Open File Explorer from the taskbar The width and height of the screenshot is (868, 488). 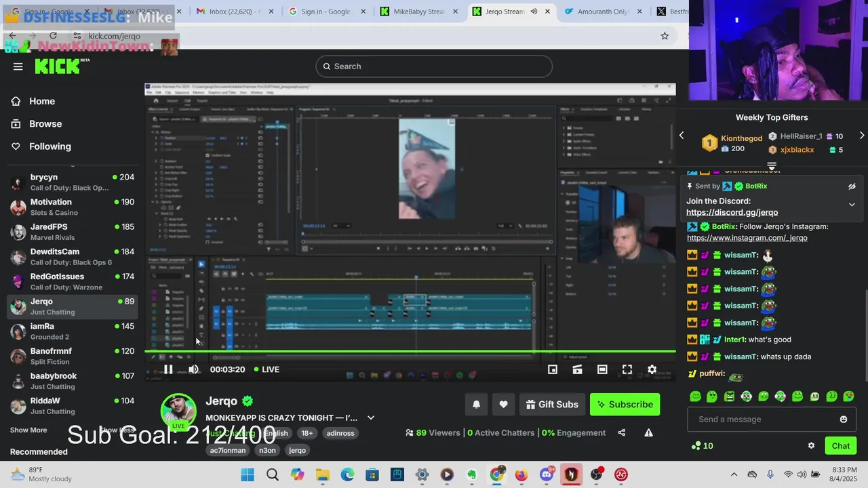(x=323, y=474)
